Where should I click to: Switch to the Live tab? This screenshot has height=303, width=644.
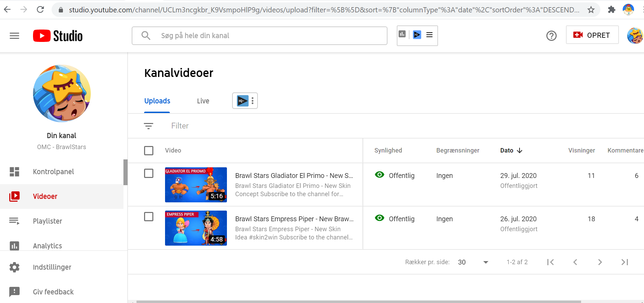(x=203, y=101)
